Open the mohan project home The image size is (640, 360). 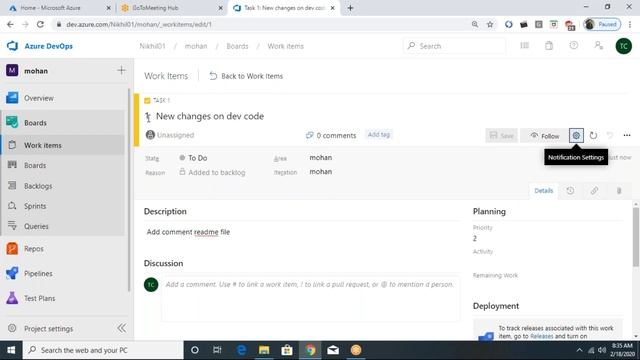coord(28,71)
